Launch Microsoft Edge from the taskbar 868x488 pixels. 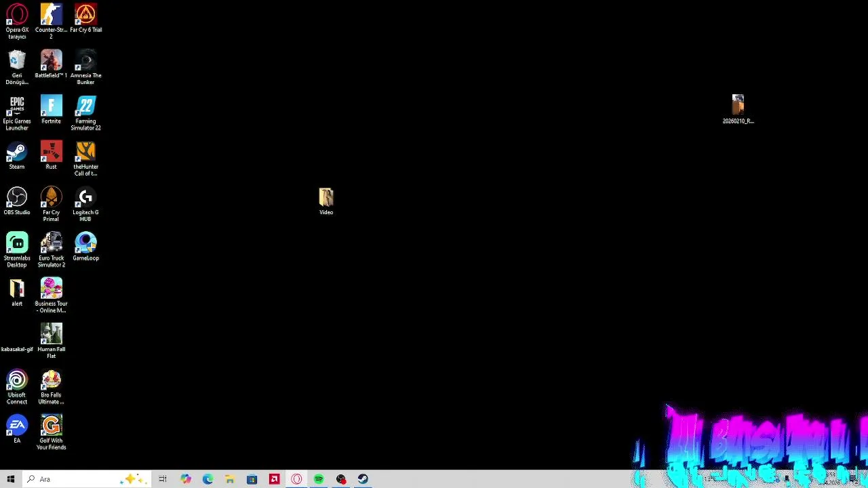click(x=208, y=479)
